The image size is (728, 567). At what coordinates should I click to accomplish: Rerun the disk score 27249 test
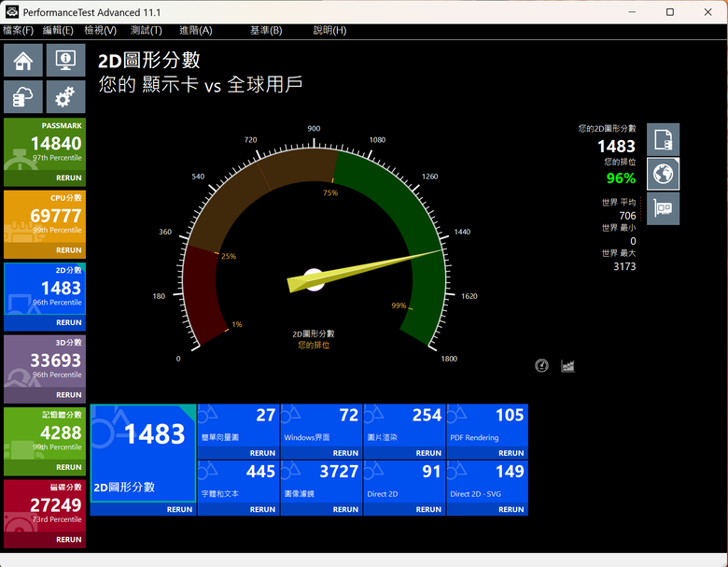[x=69, y=540]
